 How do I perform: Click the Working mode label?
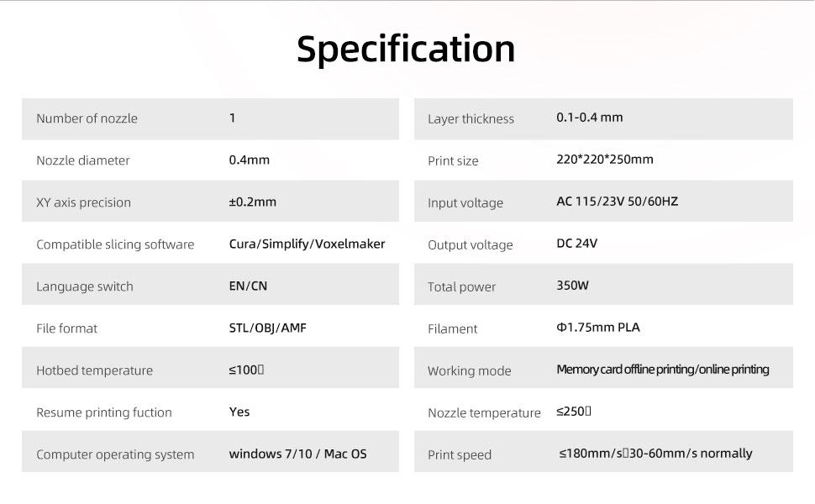tap(469, 371)
